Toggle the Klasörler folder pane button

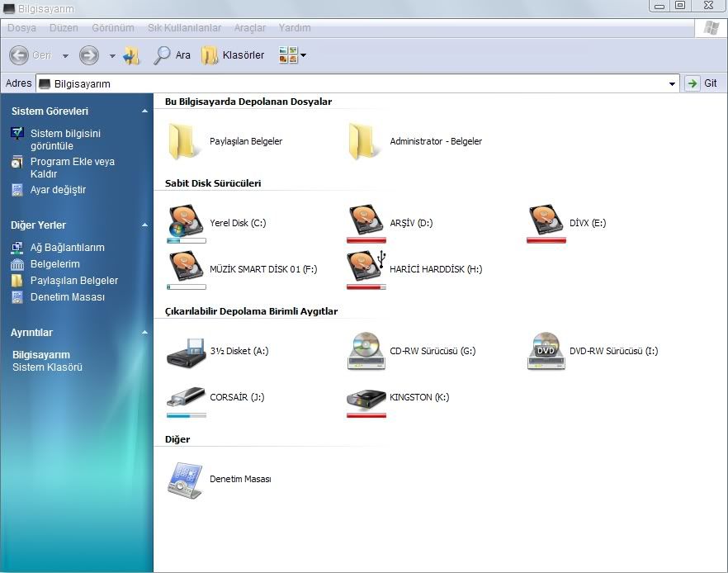[x=234, y=55]
